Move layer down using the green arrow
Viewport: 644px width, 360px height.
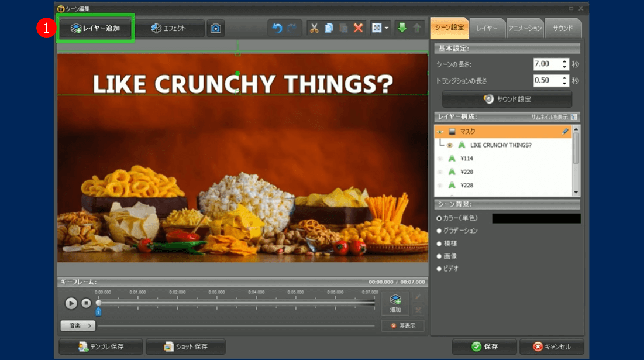click(401, 28)
